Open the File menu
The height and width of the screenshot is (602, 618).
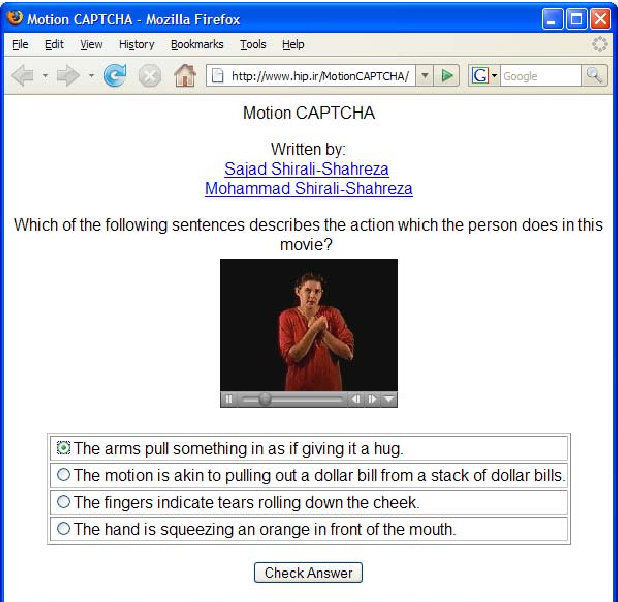20,44
